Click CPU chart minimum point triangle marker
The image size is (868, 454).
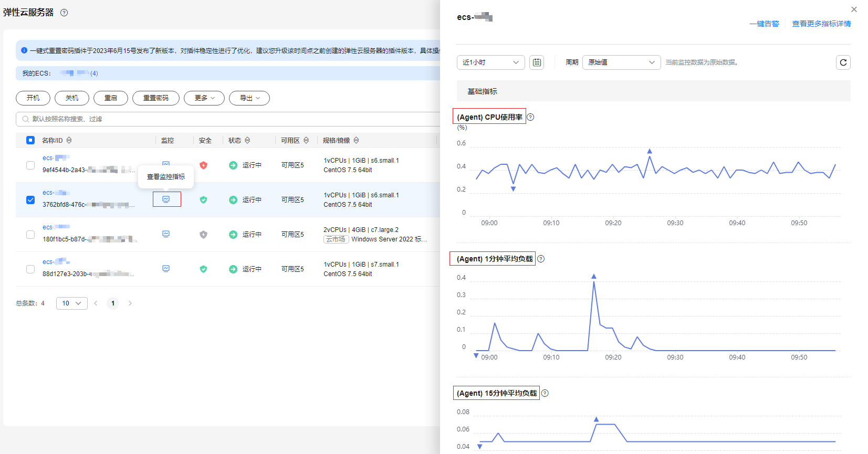tap(514, 189)
